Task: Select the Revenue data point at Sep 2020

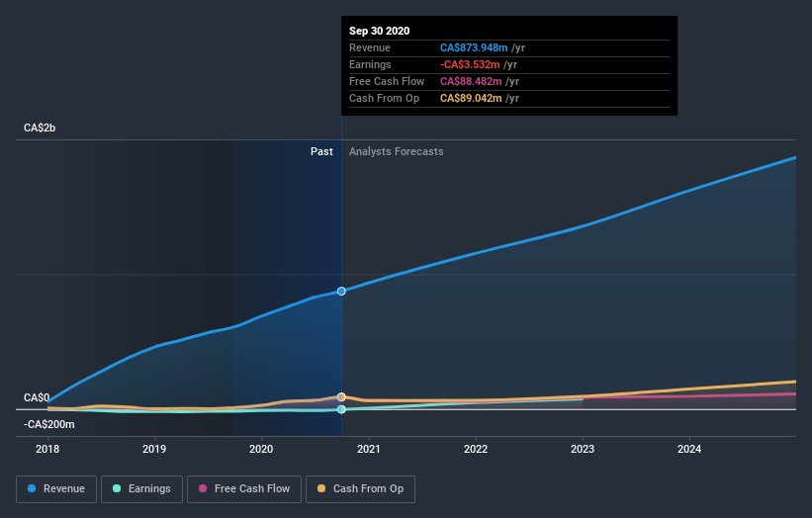Action: (341, 292)
